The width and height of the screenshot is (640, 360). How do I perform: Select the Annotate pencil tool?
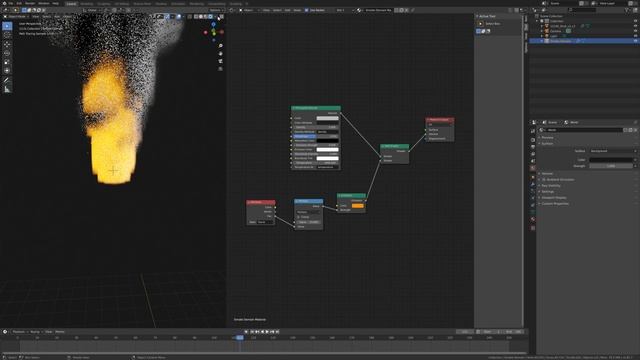[x=7, y=80]
